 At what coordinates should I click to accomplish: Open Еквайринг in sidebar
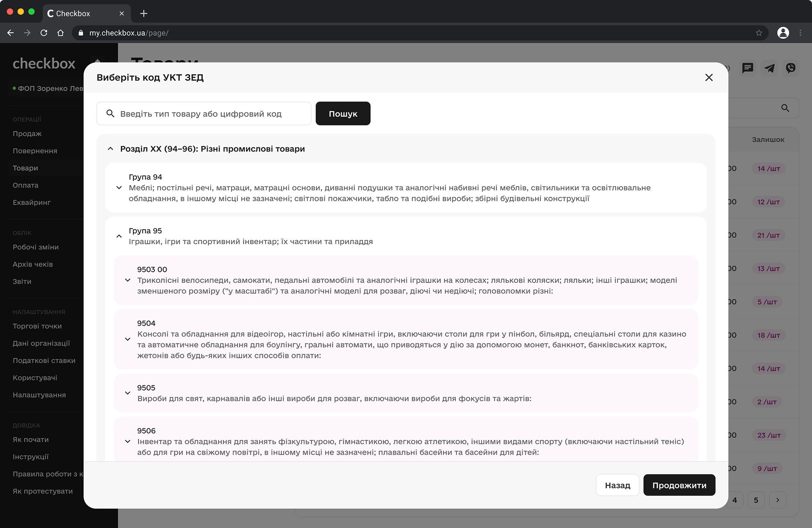pos(31,202)
